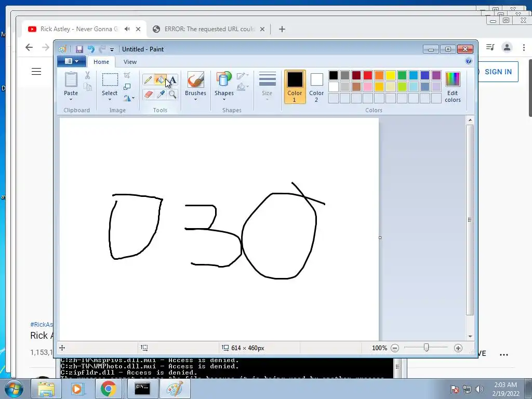Click zoom in plus button
Screen dimensions: 532x399
458,348
